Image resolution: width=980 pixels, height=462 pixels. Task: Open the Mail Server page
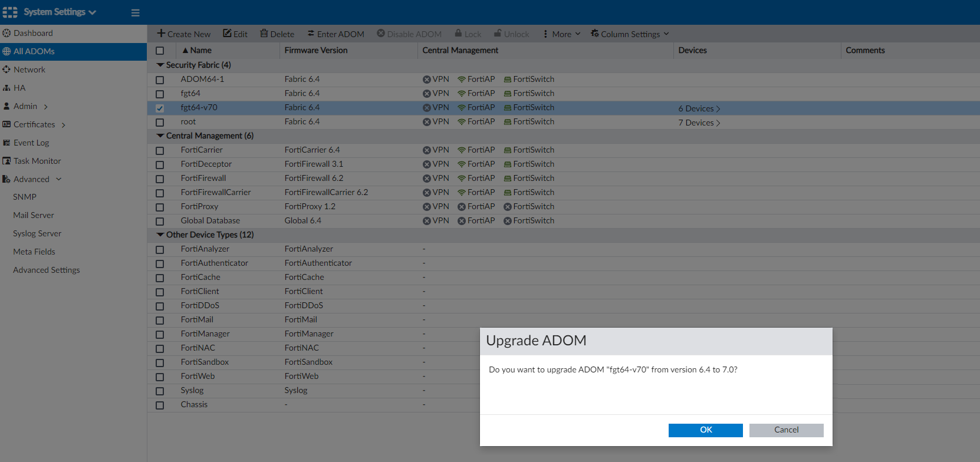click(x=34, y=215)
